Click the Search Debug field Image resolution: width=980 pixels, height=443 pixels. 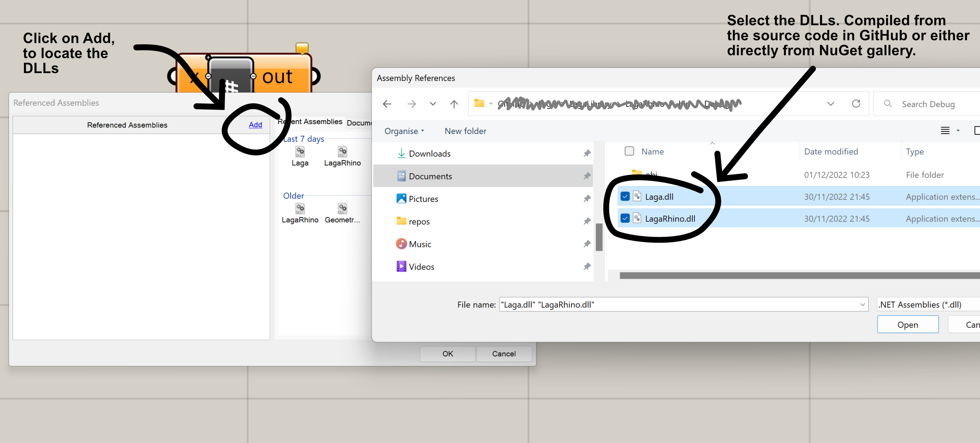click(928, 104)
